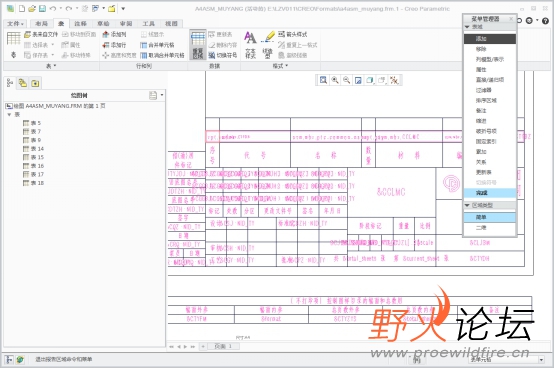Click 取消合并单元格 (unmerge cells)
554x369 pixels.
162,55
